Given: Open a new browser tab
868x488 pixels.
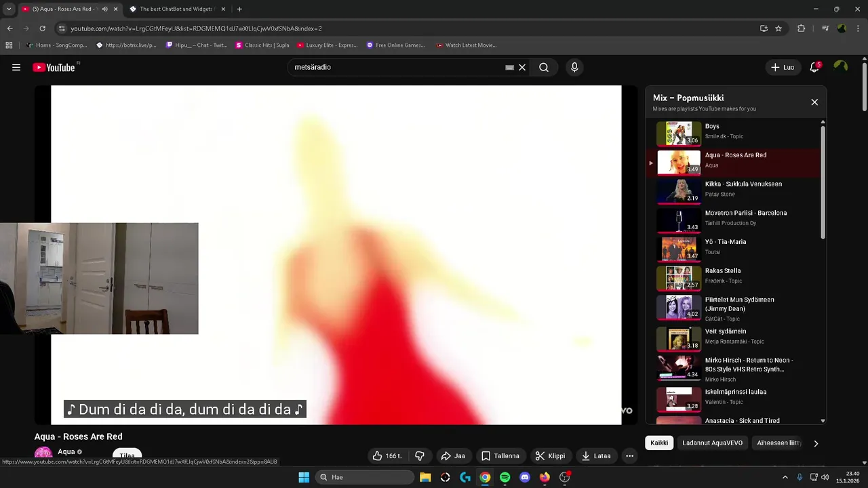Looking at the screenshot, I should (x=239, y=9).
